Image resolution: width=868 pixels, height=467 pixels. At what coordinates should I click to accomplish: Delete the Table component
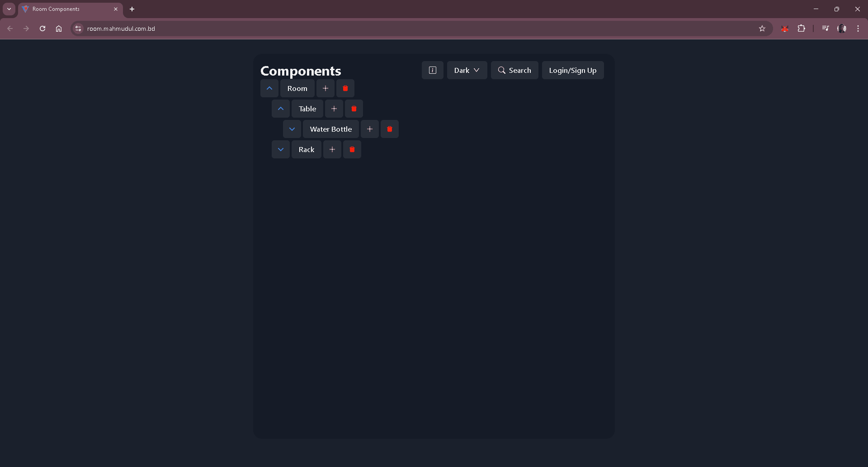[354, 109]
